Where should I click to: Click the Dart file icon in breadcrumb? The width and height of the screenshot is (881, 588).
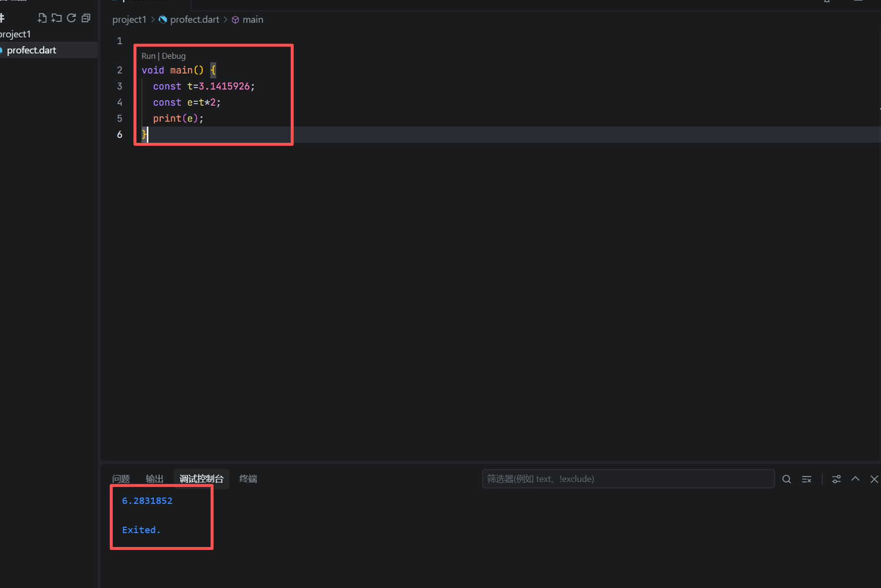(163, 19)
